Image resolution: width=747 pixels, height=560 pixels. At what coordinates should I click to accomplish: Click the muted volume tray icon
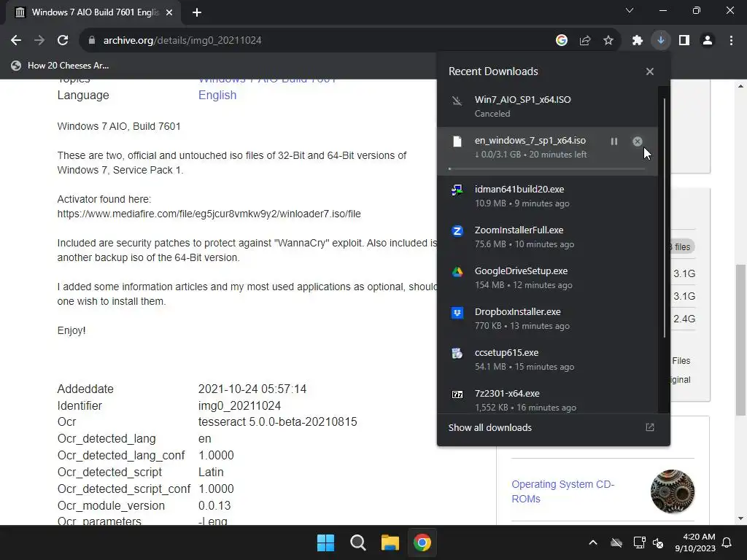(658, 542)
